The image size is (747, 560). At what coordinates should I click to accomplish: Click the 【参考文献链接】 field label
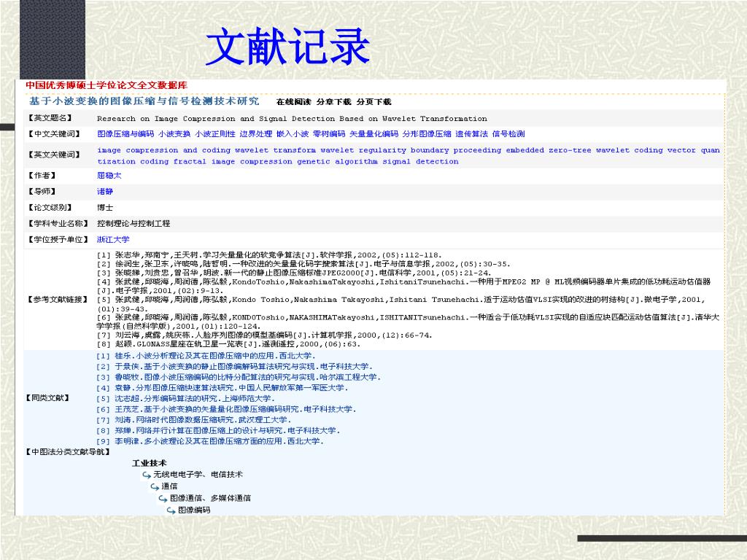click(x=58, y=300)
